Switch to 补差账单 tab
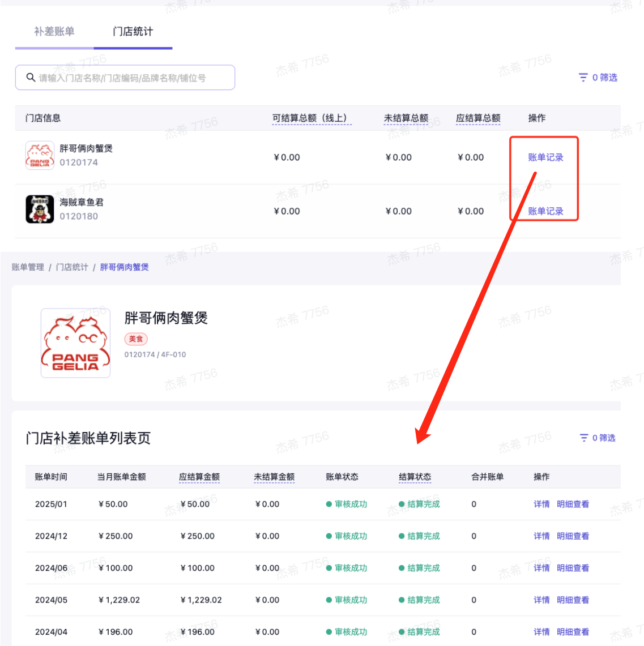 click(54, 32)
